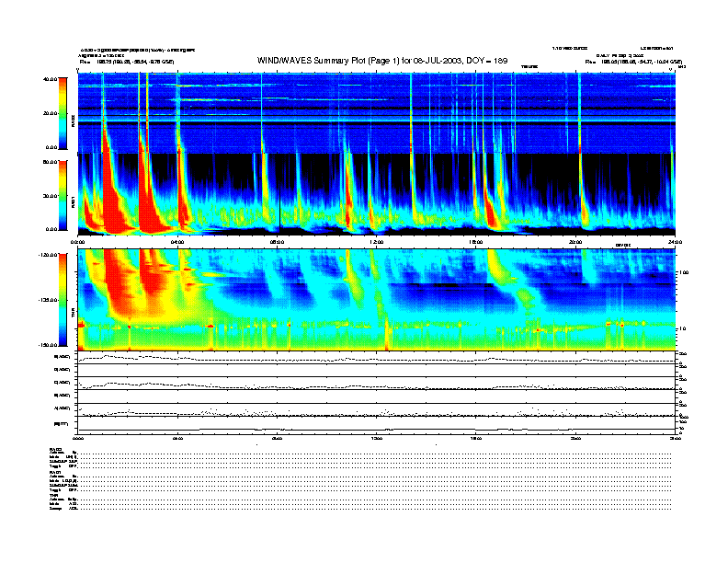The image size is (728, 563).
Task: Click 04:00 label under the RAD1 spectrogram
Action: coord(177,242)
